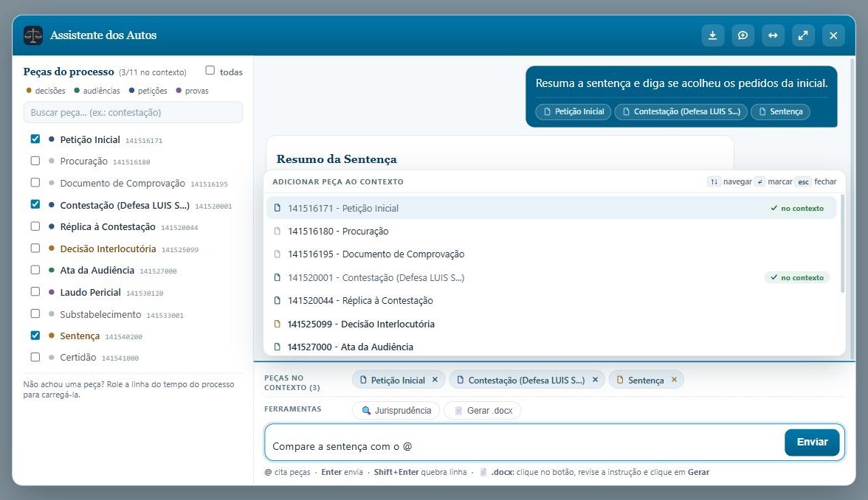Click the magnifier icon on Jurisprudência tool
Screen dimensions: 868x500
coord(366,410)
